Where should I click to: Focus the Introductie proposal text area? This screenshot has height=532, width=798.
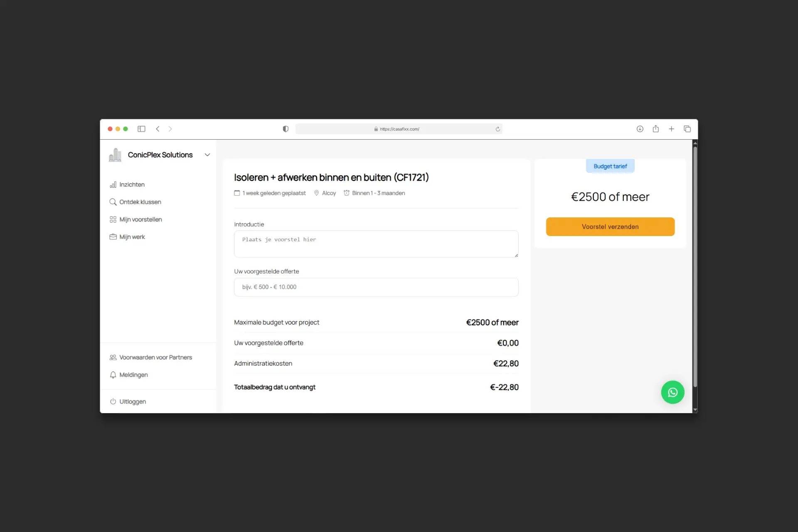[x=376, y=244]
